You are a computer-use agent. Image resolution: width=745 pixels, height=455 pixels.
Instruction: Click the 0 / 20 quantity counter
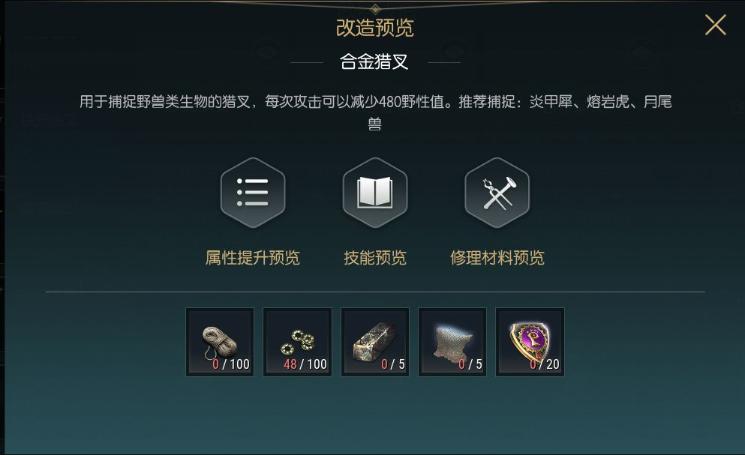pyautogui.click(x=544, y=364)
